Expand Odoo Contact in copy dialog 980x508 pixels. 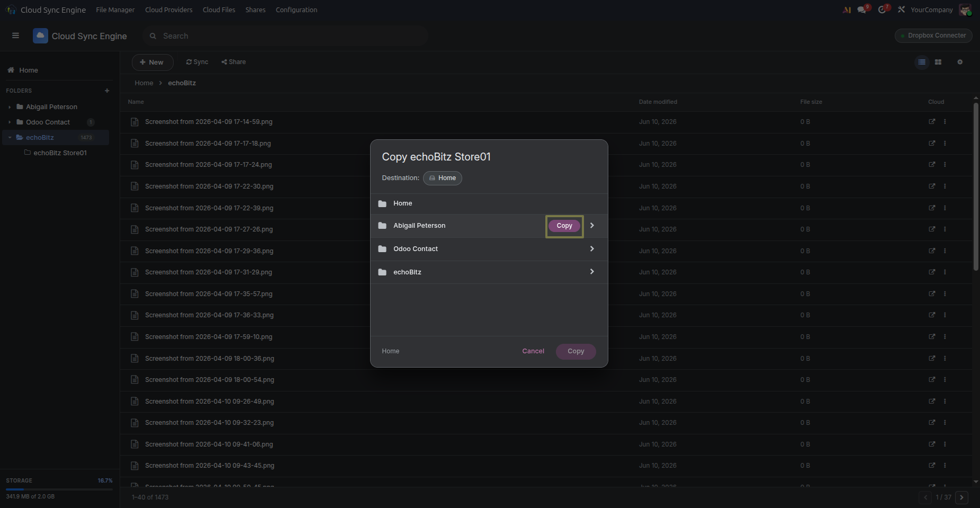592,248
